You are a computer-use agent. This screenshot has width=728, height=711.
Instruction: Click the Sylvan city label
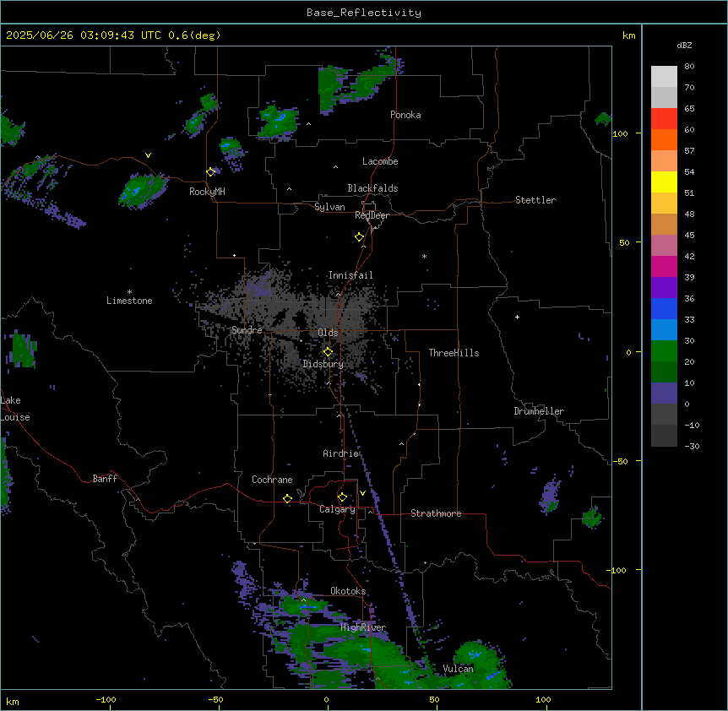pos(329,207)
